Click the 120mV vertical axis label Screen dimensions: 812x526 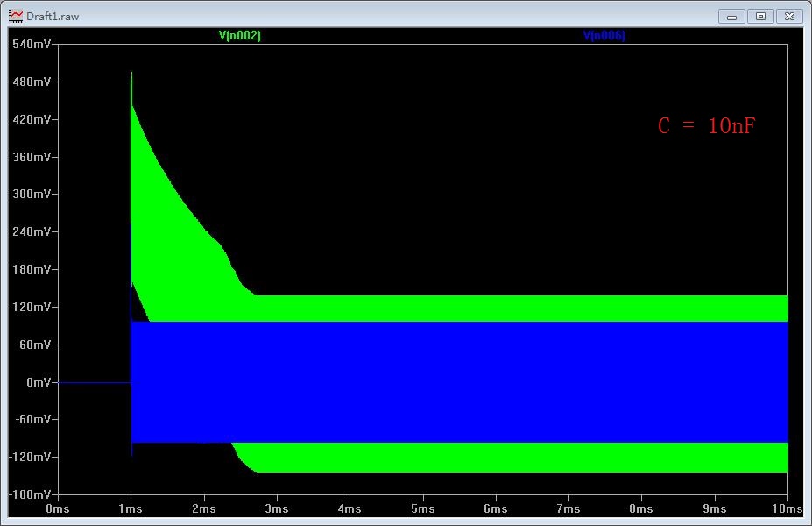[x=32, y=308]
